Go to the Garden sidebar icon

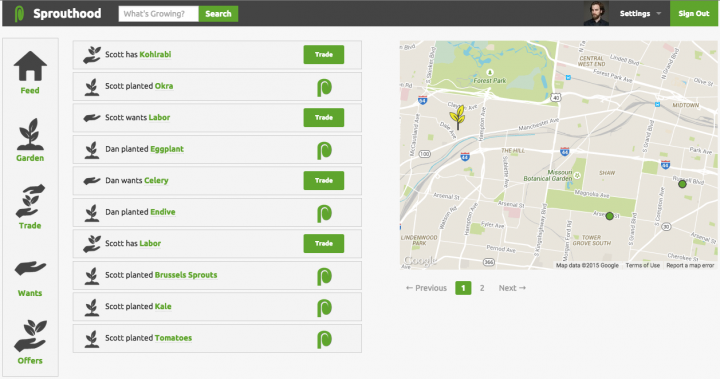[x=30, y=134]
